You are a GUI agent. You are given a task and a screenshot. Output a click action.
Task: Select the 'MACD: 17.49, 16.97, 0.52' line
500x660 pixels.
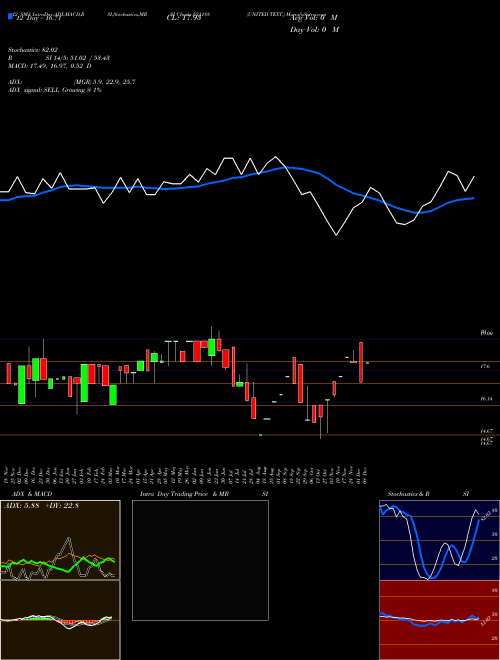pos(49,66)
